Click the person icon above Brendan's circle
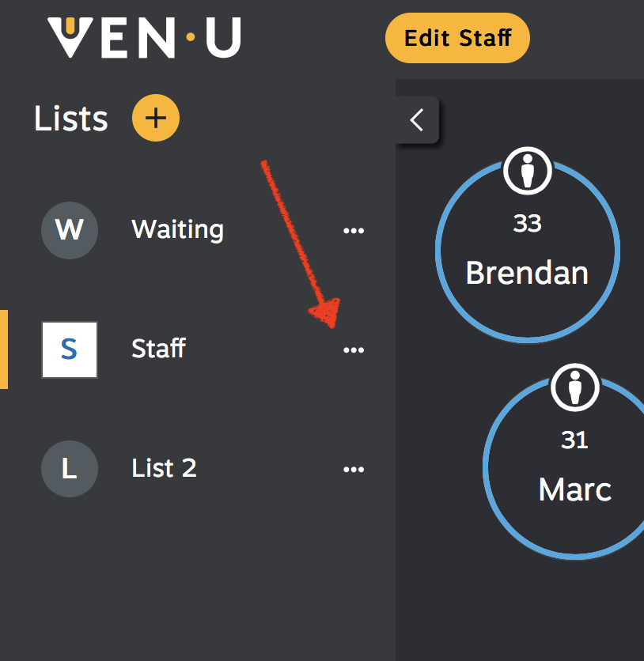Viewport: 644px width, 661px height. coord(528,171)
